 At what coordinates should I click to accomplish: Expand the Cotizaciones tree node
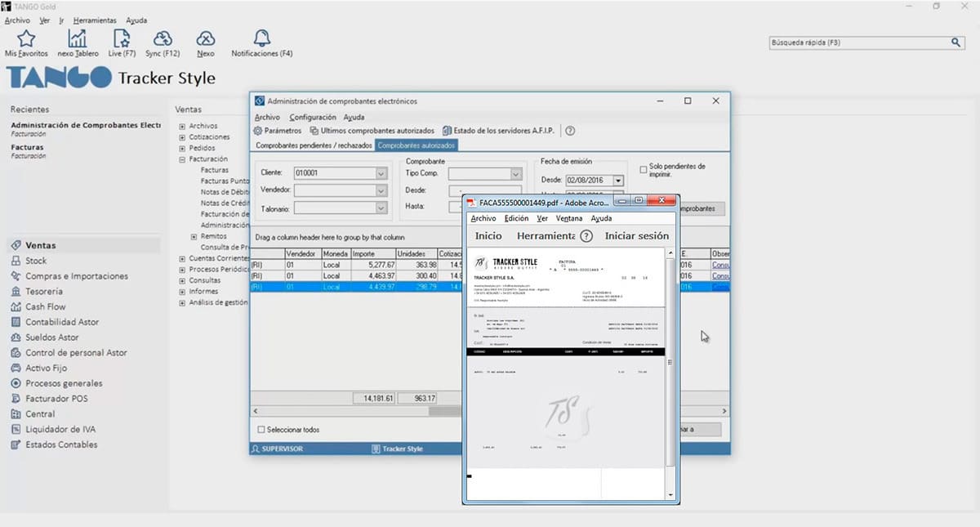[182, 137]
